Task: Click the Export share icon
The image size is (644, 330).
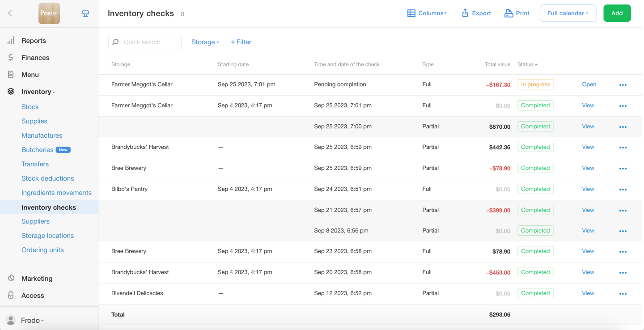Action: tap(465, 13)
